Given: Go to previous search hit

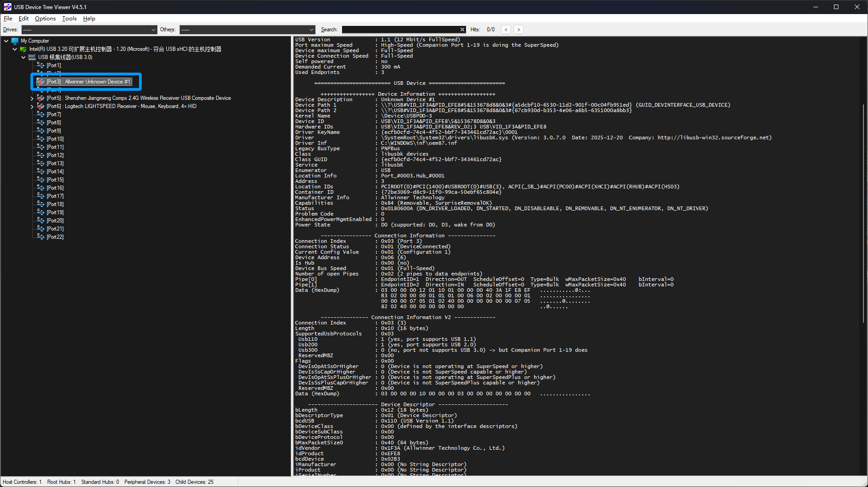Looking at the screenshot, I should click(506, 30).
